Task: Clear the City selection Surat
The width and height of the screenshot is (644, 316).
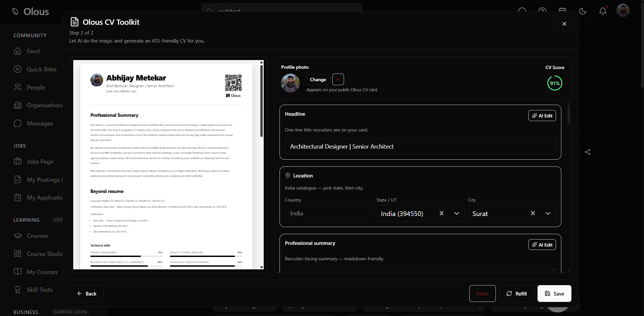Action: (533, 213)
